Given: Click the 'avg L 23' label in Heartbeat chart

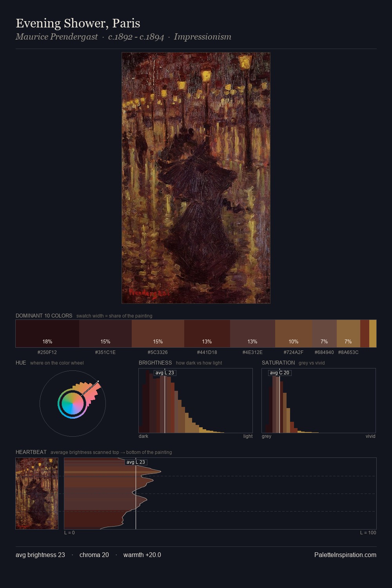Looking at the screenshot, I should pos(136,462).
